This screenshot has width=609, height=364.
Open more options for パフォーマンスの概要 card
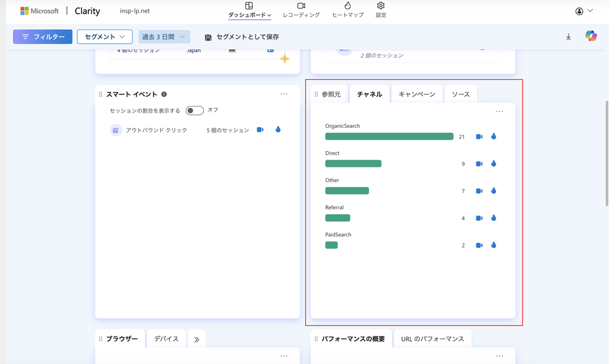[x=499, y=356]
